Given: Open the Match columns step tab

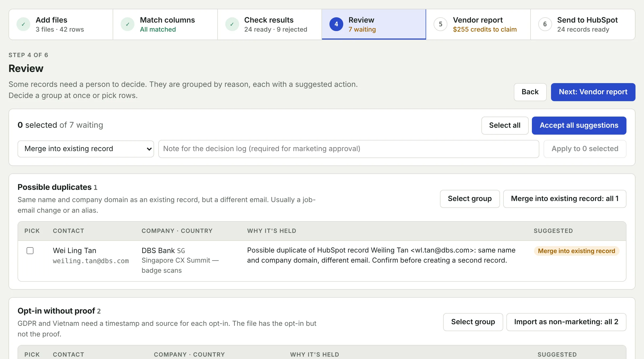Looking at the screenshot, I should pos(165,24).
